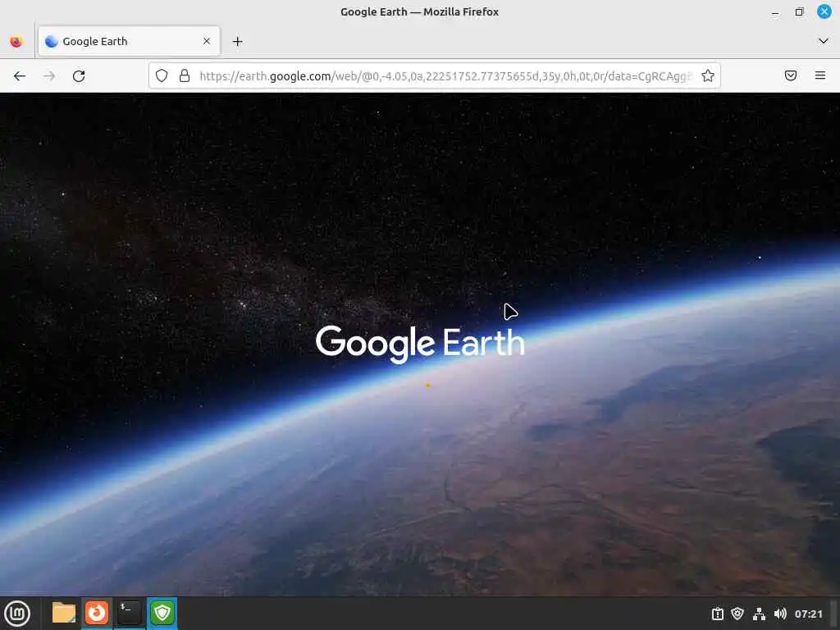Click the Google Earth splash logo
Screen dimensions: 840x630
tap(420, 344)
